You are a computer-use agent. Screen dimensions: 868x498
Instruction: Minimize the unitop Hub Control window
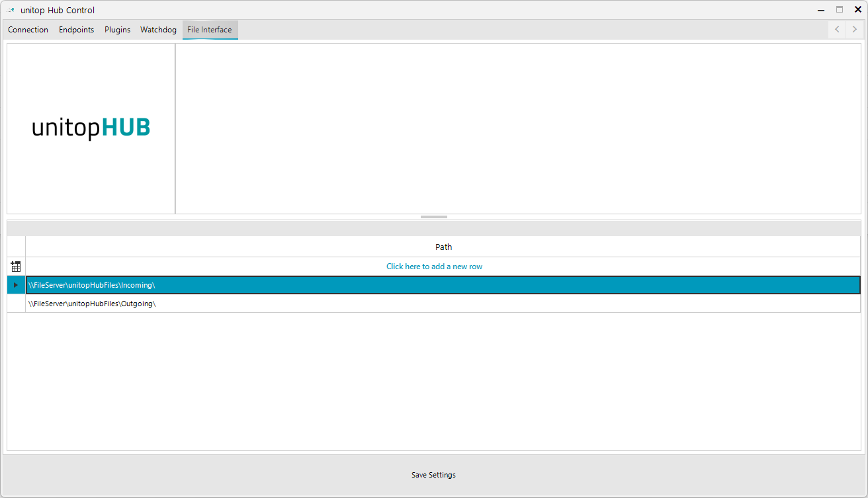coord(820,10)
